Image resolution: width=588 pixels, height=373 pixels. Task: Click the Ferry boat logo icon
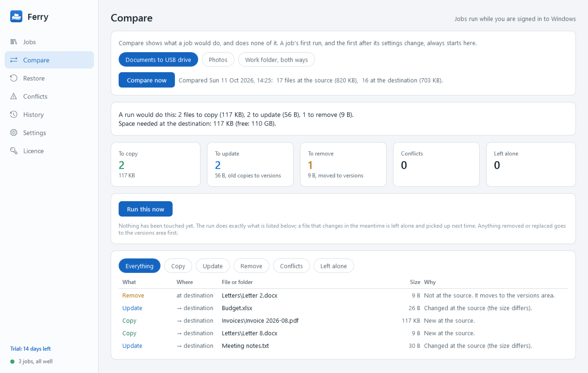(x=16, y=16)
